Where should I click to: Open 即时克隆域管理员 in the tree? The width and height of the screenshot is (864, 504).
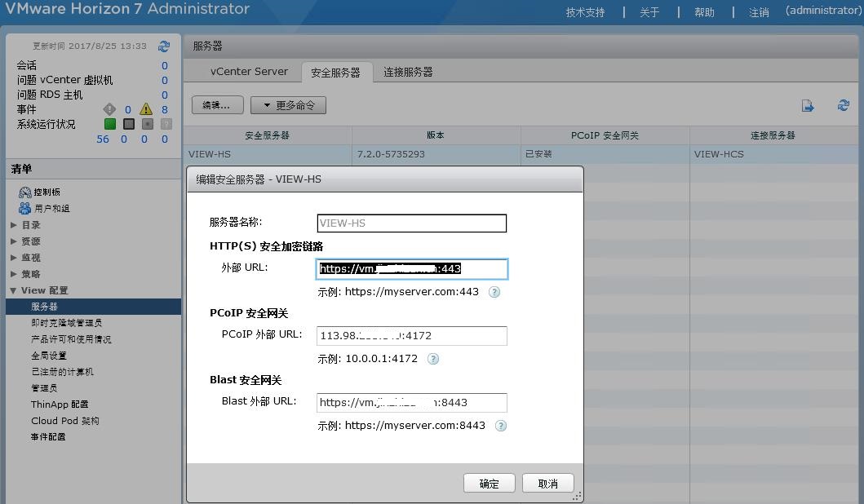tap(66, 323)
